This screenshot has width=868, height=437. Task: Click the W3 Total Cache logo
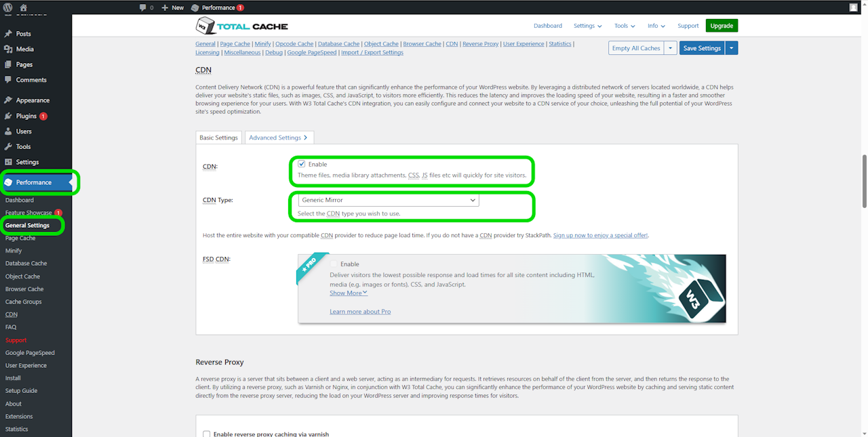pyautogui.click(x=242, y=26)
